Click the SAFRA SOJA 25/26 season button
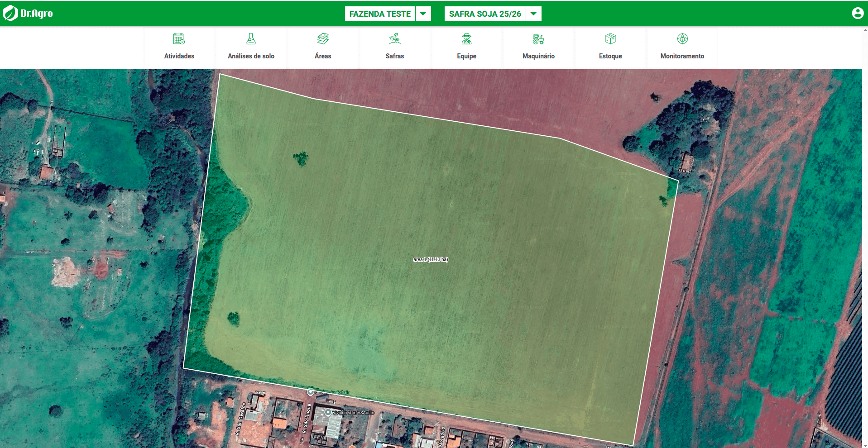Viewport: 868px width, 448px height. point(484,13)
